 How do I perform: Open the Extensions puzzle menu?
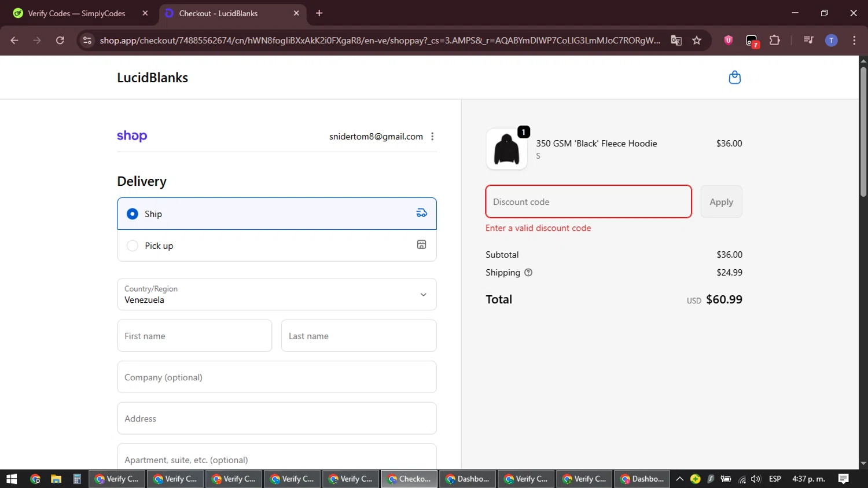[775, 40]
